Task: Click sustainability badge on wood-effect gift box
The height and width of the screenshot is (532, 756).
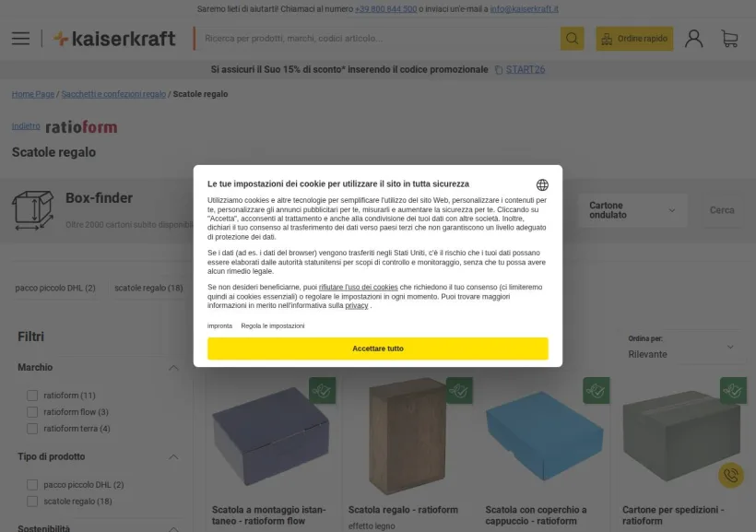Action: [x=459, y=390]
